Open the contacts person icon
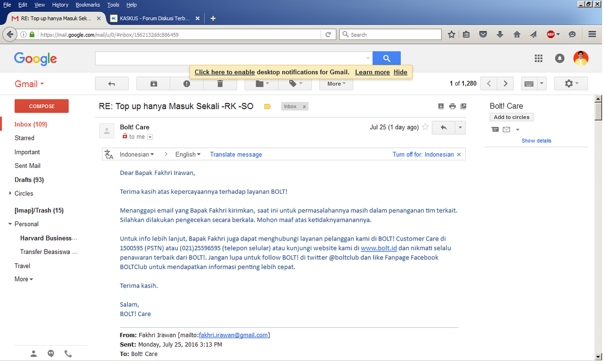Viewport: 604px width, 364px height. [34, 354]
